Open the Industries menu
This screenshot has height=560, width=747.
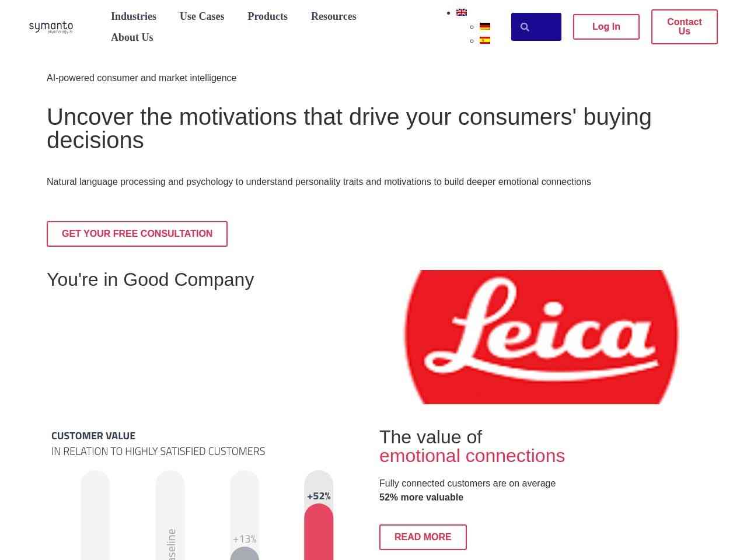tap(134, 16)
